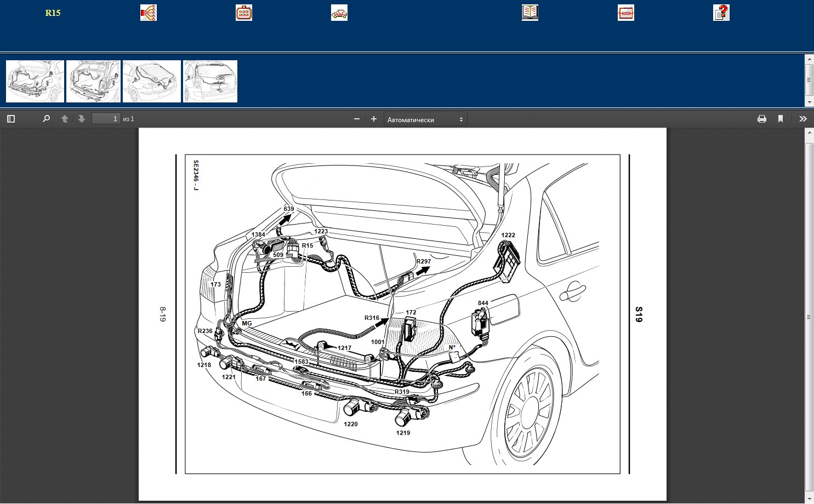Click the page number input field
This screenshot has height=504, width=814.
[x=106, y=119]
